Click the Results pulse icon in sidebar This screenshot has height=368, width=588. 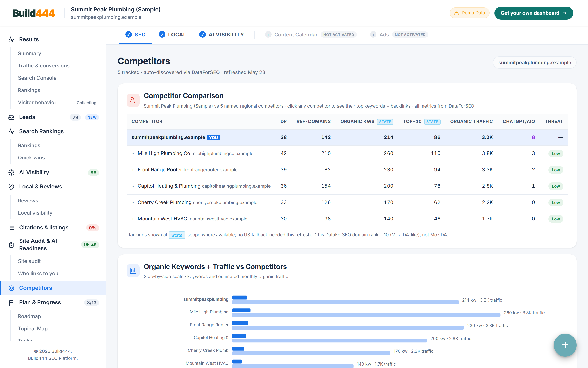(x=11, y=39)
